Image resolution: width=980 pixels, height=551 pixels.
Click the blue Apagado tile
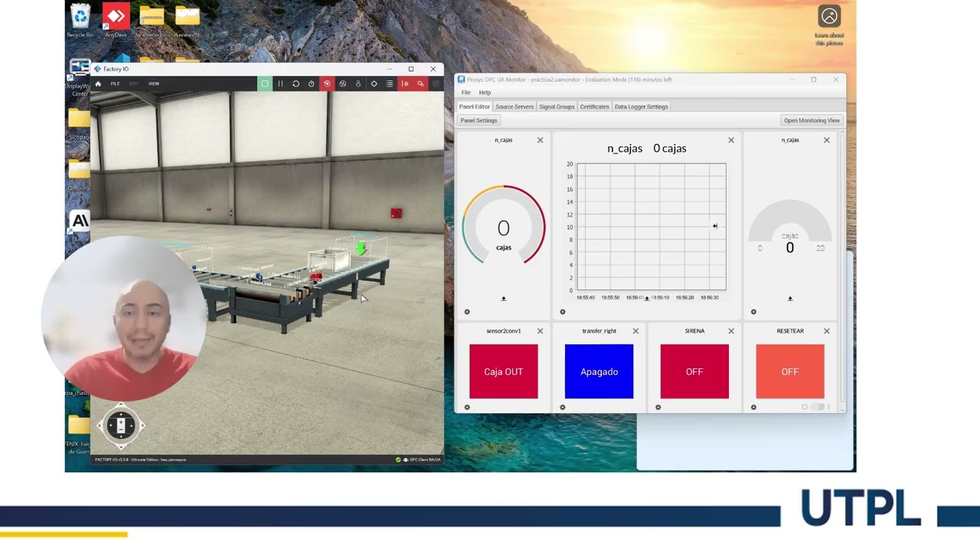pyautogui.click(x=599, y=371)
